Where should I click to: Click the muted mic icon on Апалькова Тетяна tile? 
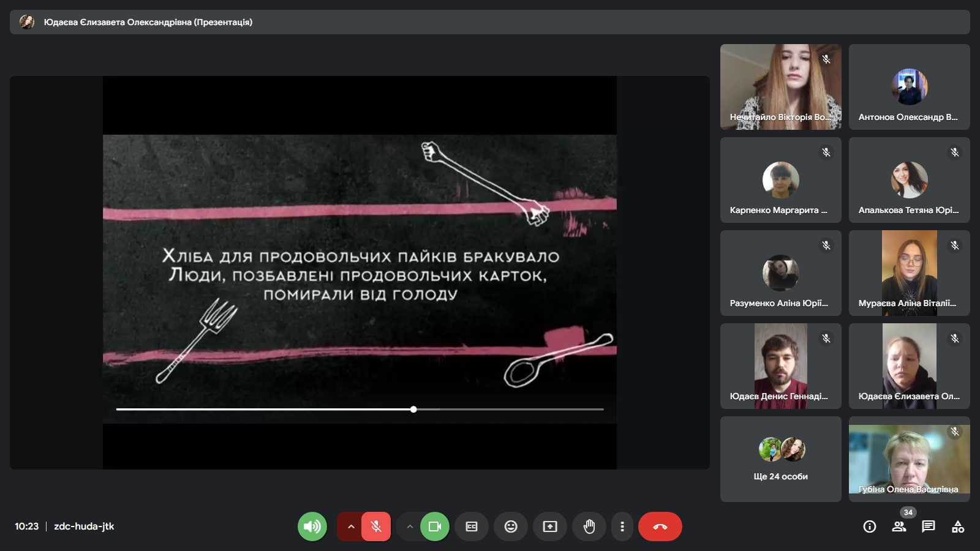click(x=955, y=152)
